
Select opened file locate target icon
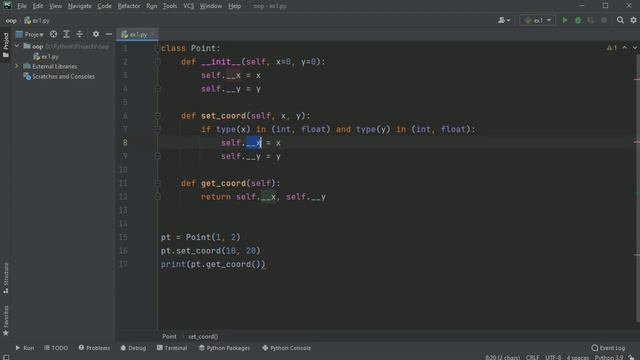53,34
